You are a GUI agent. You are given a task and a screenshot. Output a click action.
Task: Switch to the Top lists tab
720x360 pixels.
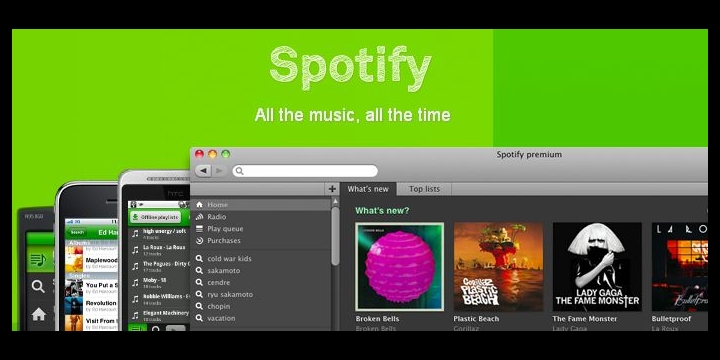coord(424,189)
